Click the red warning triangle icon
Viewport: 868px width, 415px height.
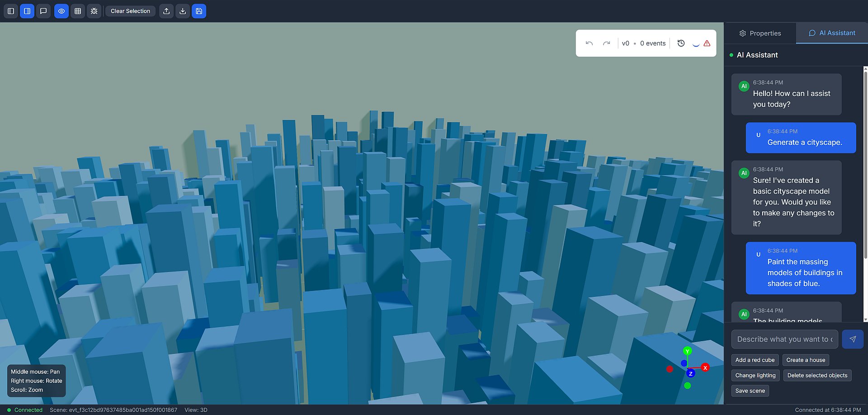click(x=707, y=43)
